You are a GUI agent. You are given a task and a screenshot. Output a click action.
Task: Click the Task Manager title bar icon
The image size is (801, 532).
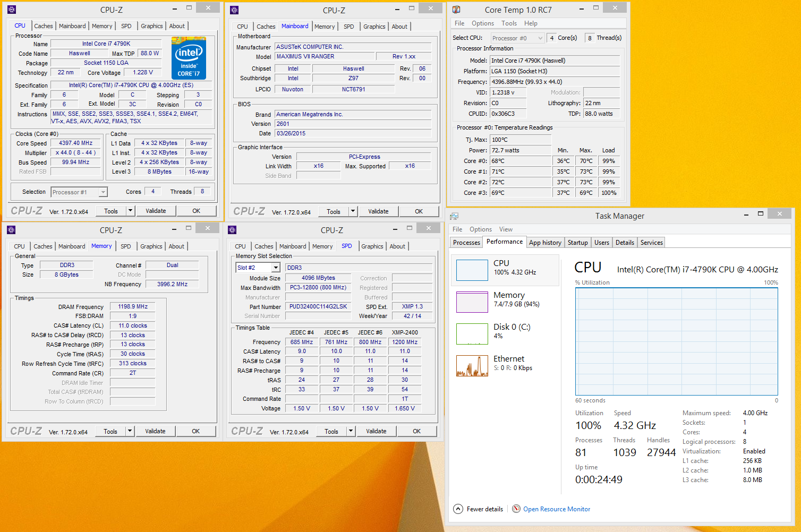(x=454, y=216)
